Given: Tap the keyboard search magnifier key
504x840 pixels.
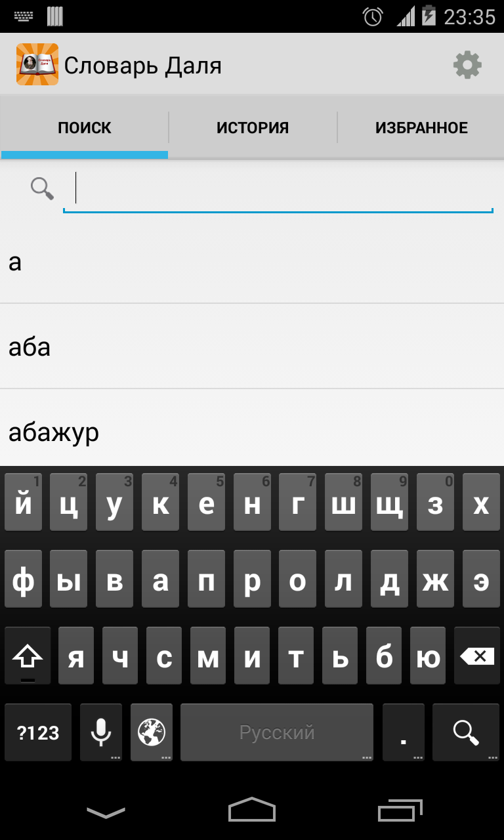Looking at the screenshot, I should [x=467, y=732].
